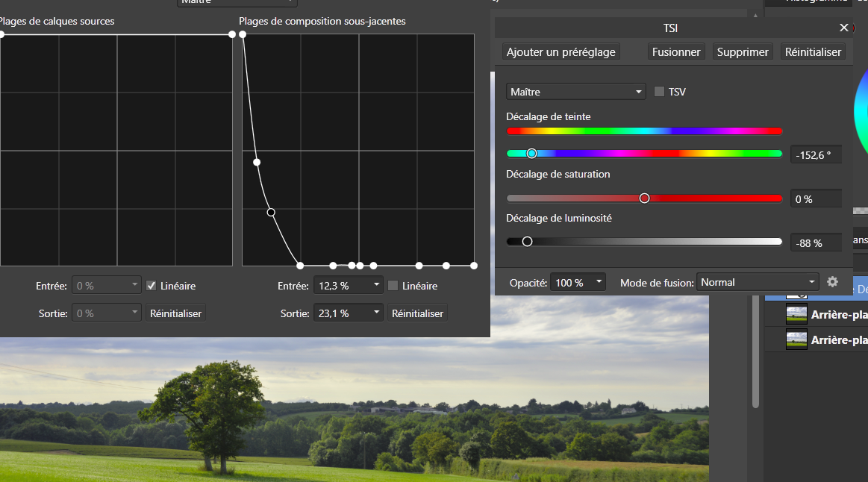Click the saturation value field 0 %
Screen dimensions: 868x482
(816, 199)
